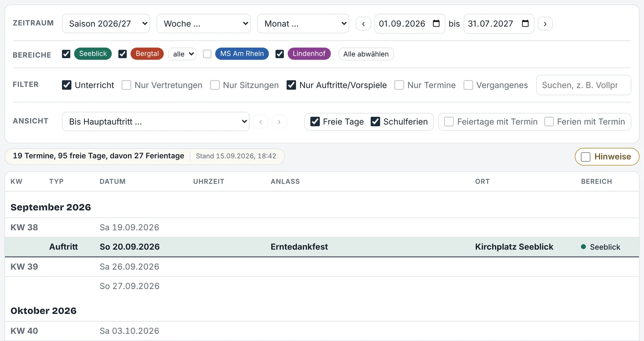Click previous arrow next to Ansicht dropdown
The image size is (644, 341).
(x=260, y=122)
